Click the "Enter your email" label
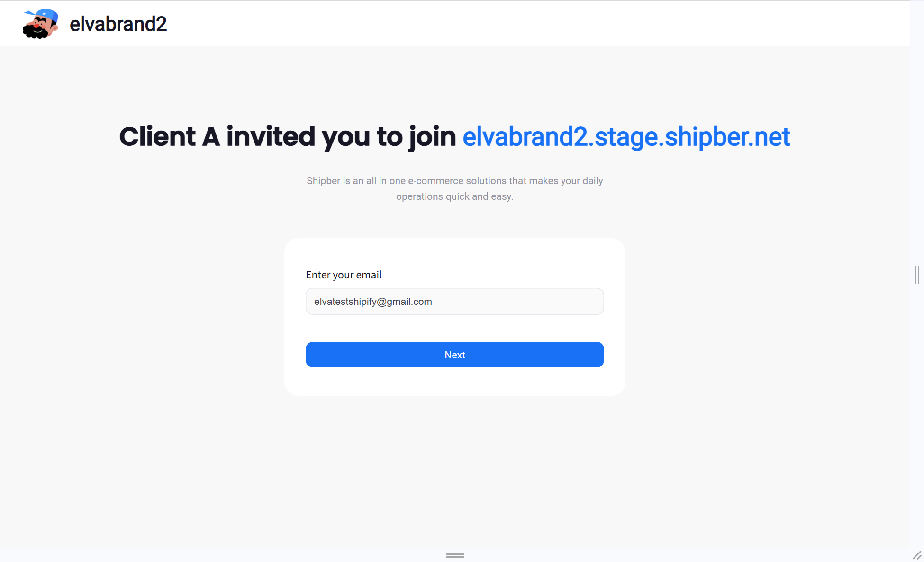 [x=344, y=275]
